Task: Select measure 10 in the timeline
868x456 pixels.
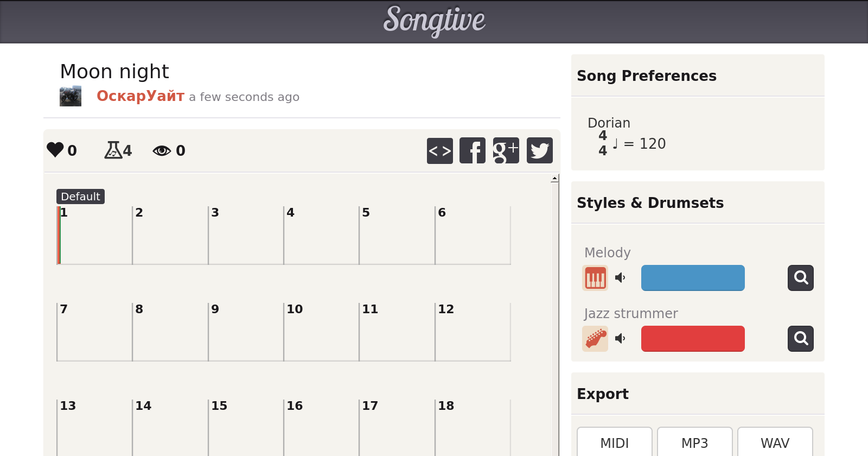Action: coord(321,332)
